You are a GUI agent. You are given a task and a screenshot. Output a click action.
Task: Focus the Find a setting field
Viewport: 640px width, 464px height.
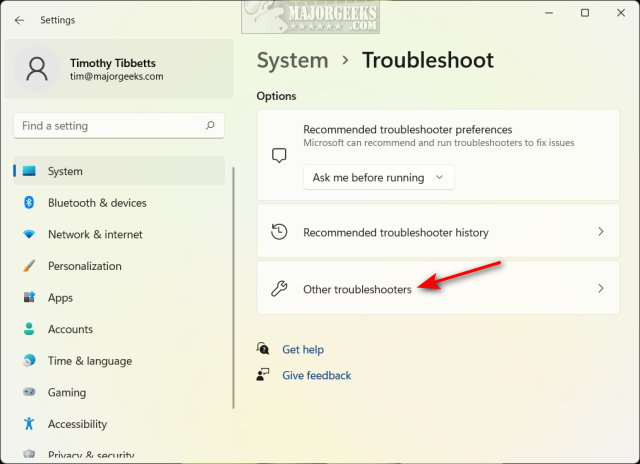coord(119,126)
